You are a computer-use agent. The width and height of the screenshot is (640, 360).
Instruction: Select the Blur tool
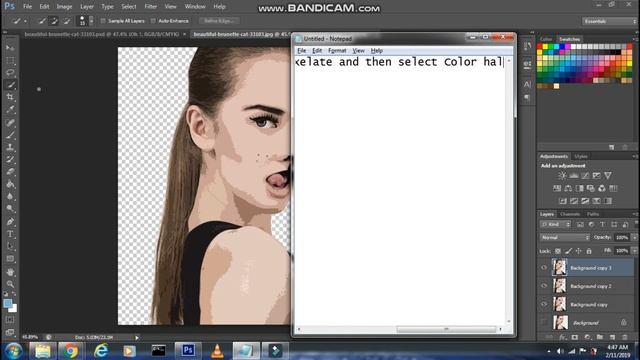click(10, 196)
